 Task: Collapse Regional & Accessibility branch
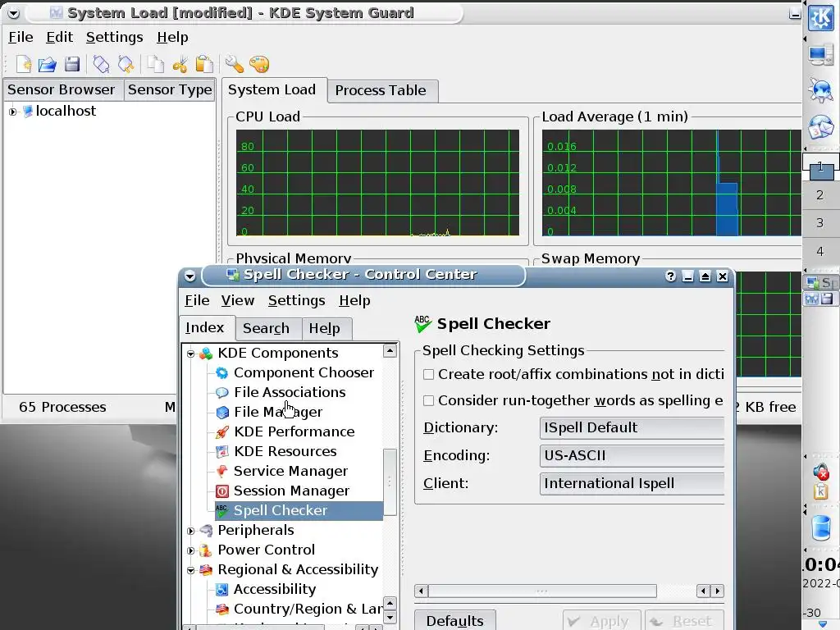click(x=190, y=571)
